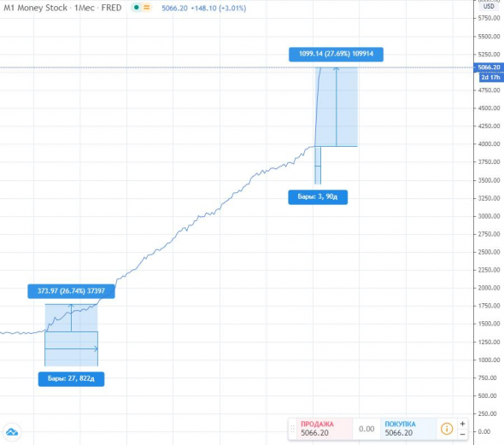Select the 5066.20 current price label on axis
Image resolution: width=504 pixels, height=445 pixels.
pos(489,67)
